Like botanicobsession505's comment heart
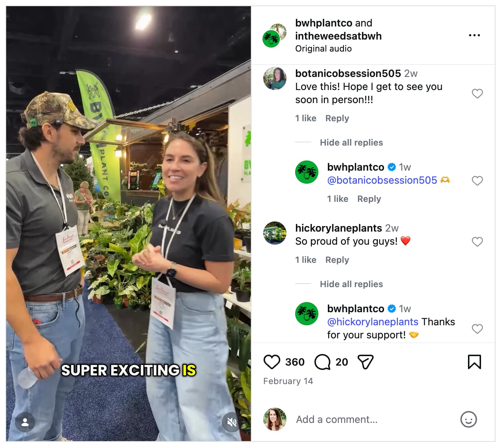501x448 pixels. coord(477,94)
